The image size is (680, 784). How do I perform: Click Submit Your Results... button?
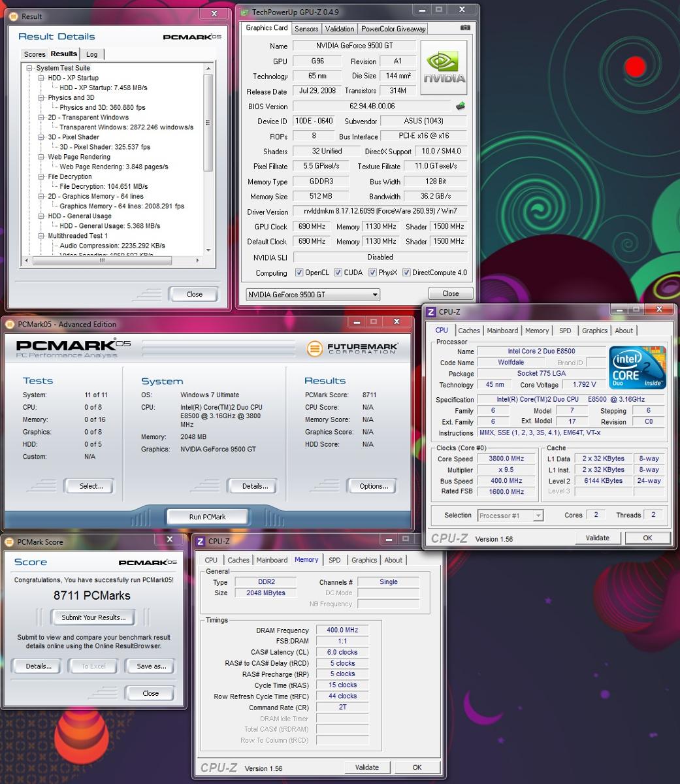pyautogui.click(x=93, y=617)
